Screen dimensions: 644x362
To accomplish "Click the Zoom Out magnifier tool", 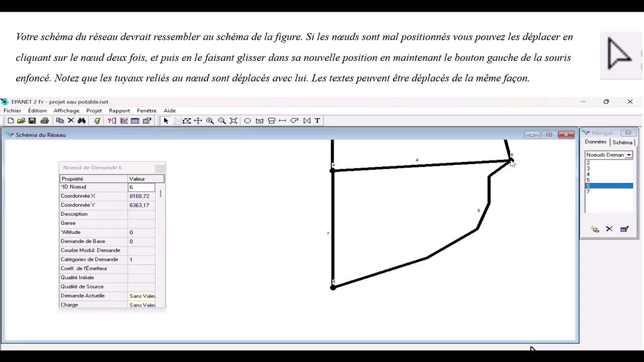I will pos(222,121).
